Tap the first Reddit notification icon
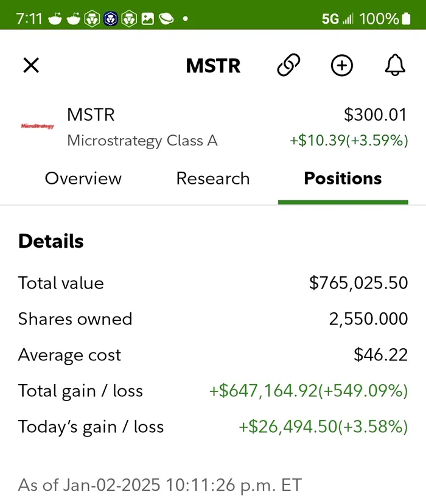The image size is (426, 504). pyautogui.click(x=55, y=19)
